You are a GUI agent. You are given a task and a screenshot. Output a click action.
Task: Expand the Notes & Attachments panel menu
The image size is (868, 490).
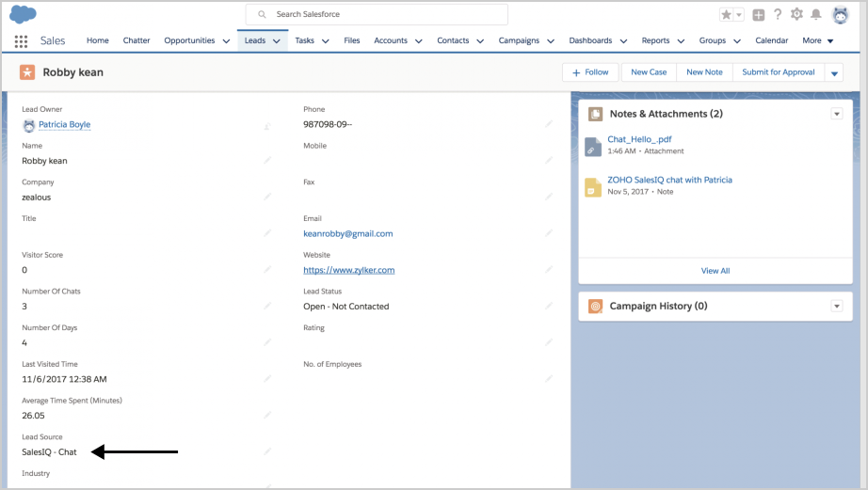(x=836, y=114)
